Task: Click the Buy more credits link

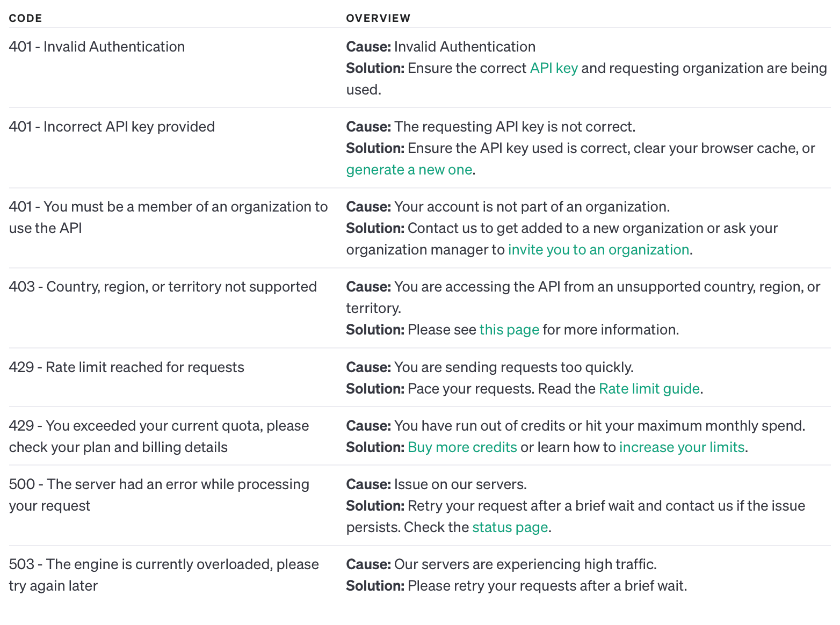Action: [x=462, y=447]
